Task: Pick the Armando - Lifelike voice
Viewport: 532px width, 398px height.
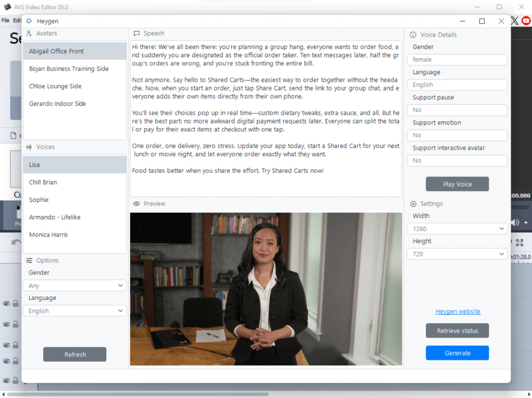Action: coord(75,217)
